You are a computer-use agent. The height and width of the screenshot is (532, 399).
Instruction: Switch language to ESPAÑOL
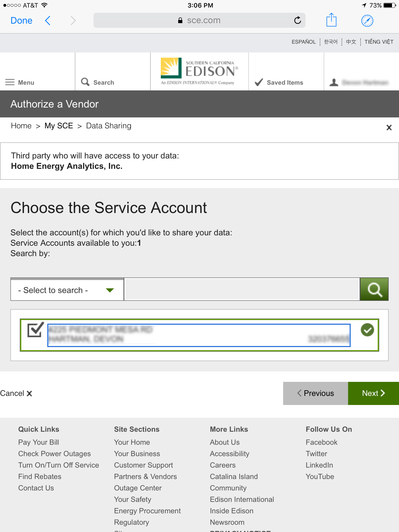pyautogui.click(x=303, y=42)
